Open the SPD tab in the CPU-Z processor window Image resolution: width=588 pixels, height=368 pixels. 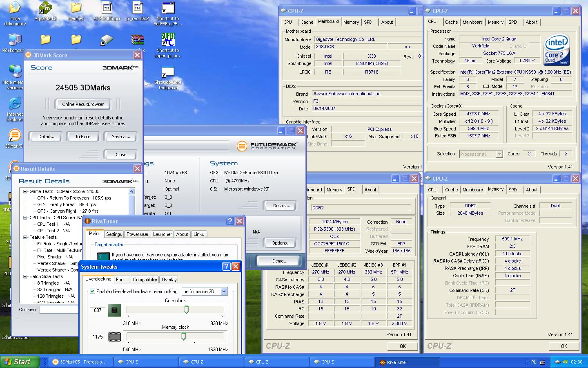point(512,22)
